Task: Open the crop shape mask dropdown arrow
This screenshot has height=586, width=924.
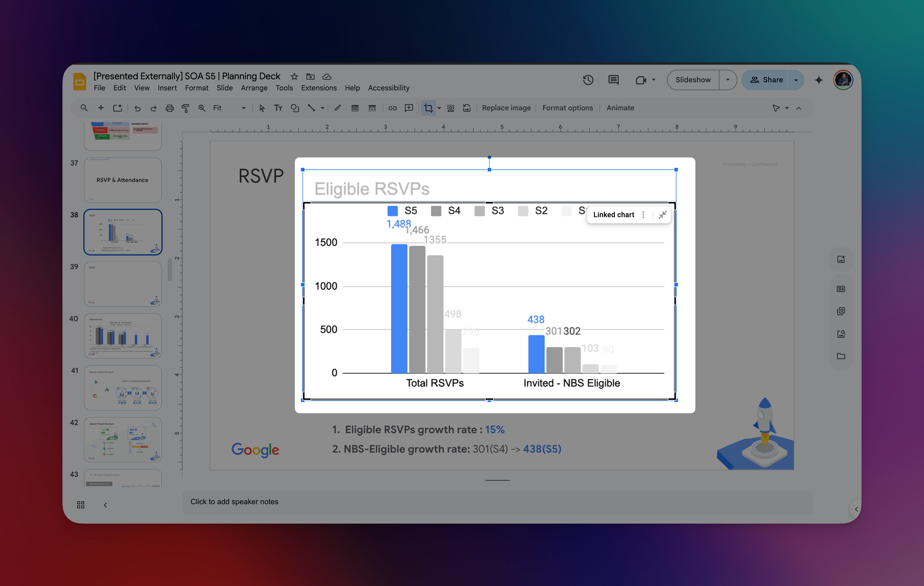Action: pyautogui.click(x=439, y=108)
